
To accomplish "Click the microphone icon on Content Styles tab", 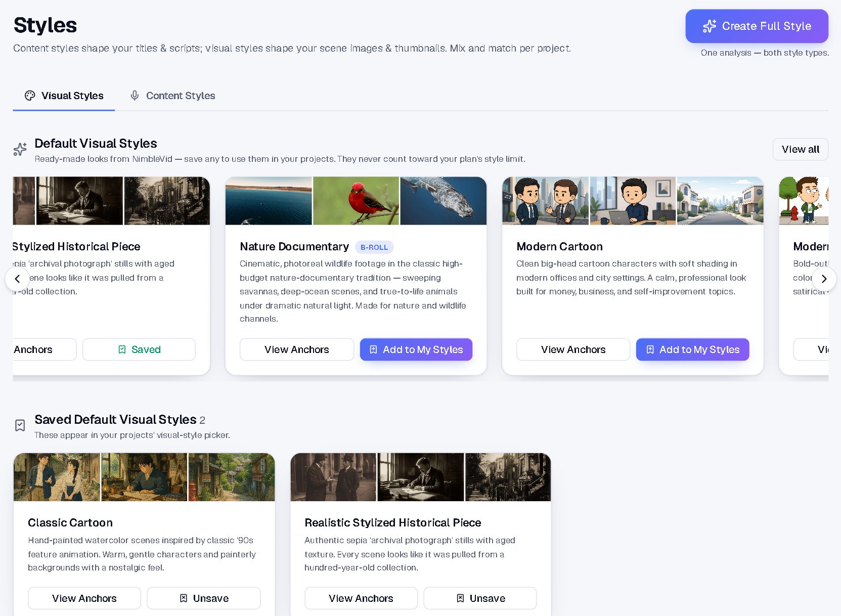I will click(135, 96).
